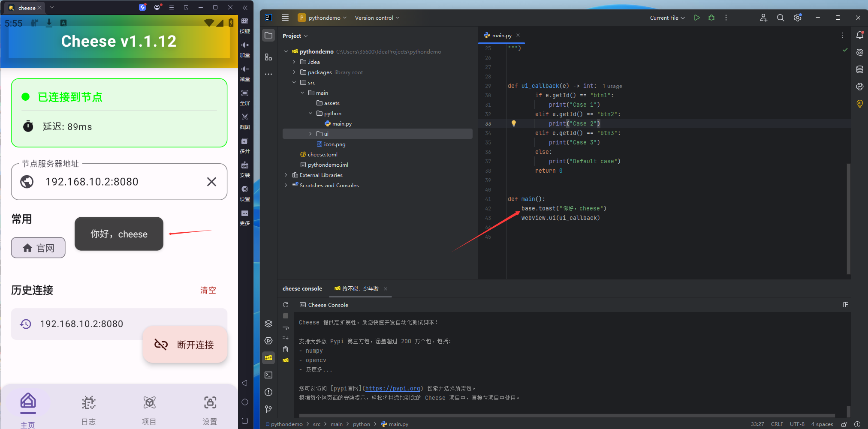Viewport: 868px width, 429px height.
Task: Open the Database tool window icon
Action: tap(860, 69)
